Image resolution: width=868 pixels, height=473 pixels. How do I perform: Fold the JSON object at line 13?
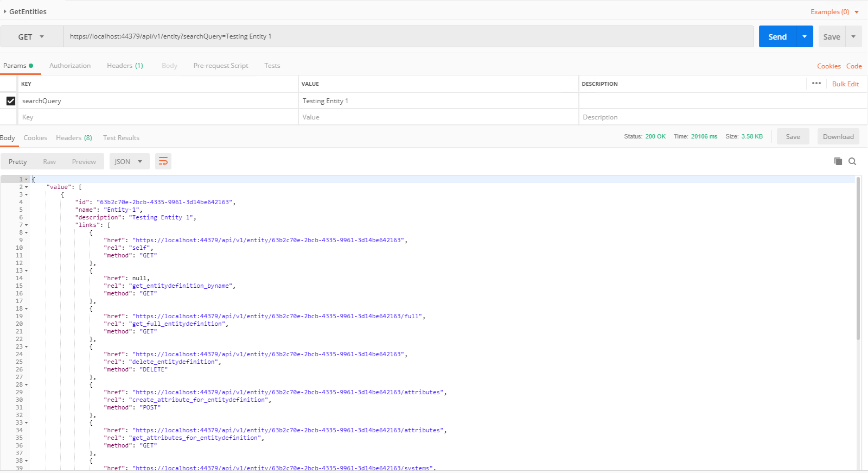pyautogui.click(x=27, y=271)
